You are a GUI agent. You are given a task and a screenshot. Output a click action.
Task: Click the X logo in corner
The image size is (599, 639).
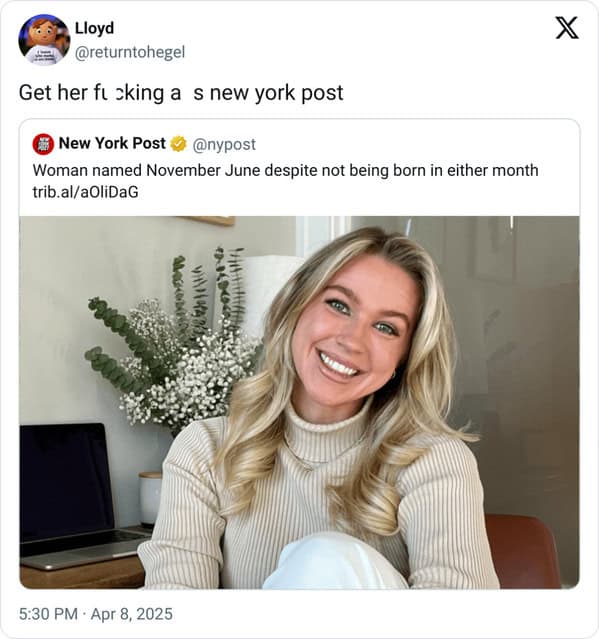tap(567, 28)
